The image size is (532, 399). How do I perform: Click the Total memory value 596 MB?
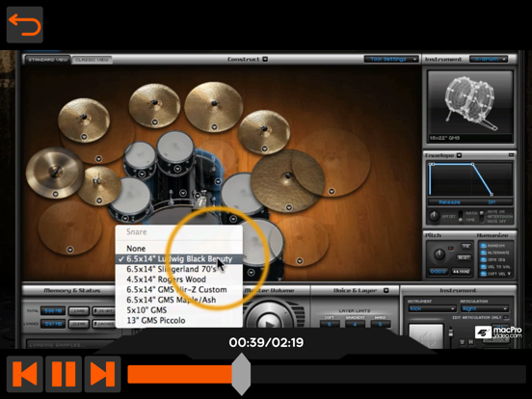pyautogui.click(x=53, y=310)
